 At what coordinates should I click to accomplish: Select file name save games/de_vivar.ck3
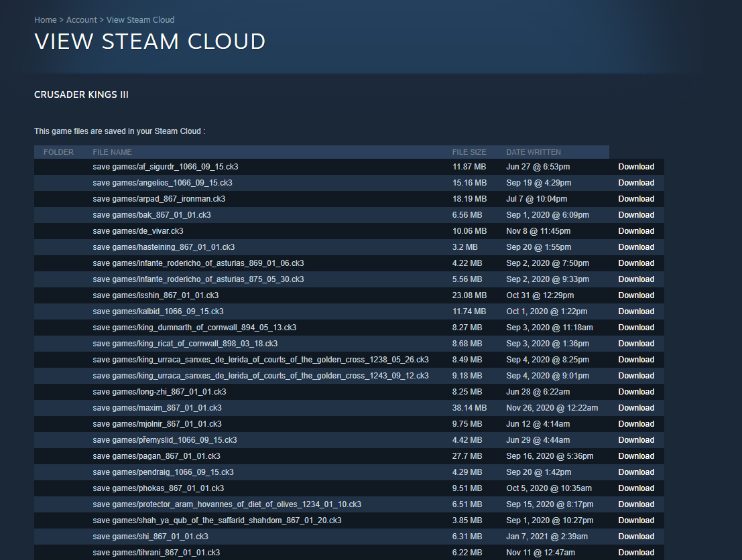click(x=137, y=231)
